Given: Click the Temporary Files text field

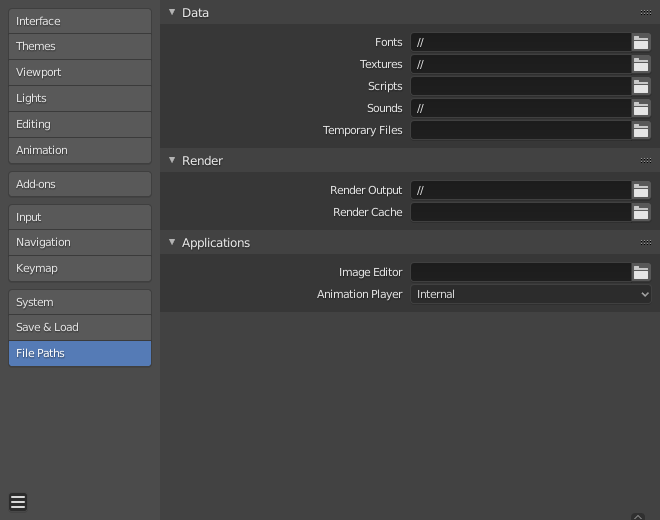Looking at the screenshot, I should pyautogui.click(x=520, y=130).
